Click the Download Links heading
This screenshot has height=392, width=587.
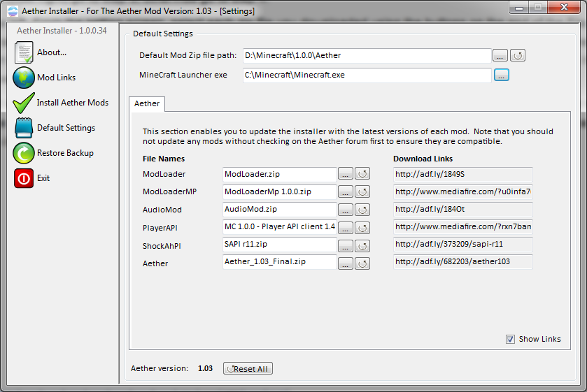coord(423,159)
